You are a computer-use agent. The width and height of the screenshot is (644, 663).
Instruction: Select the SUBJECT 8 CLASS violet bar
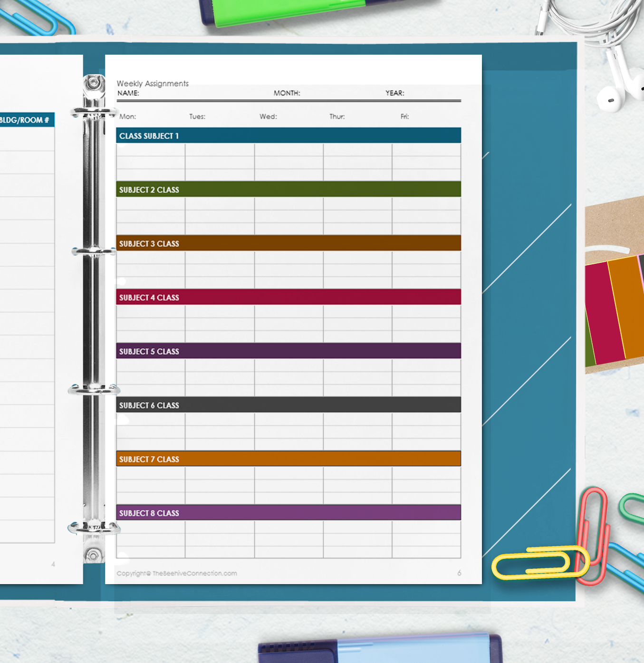click(x=288, y=513)
